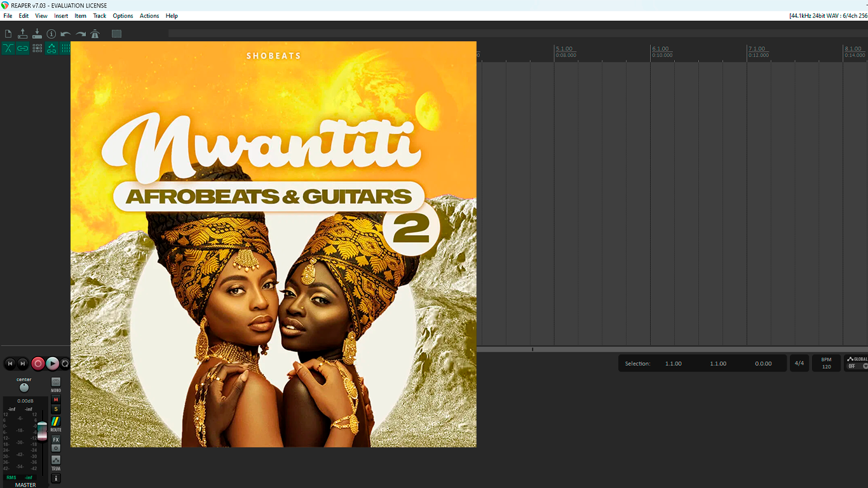Click timeline ruler marker 6.1.00
The height and width of the screenshot is (488, 868).
pyautogui.click(x=661, y=49)
